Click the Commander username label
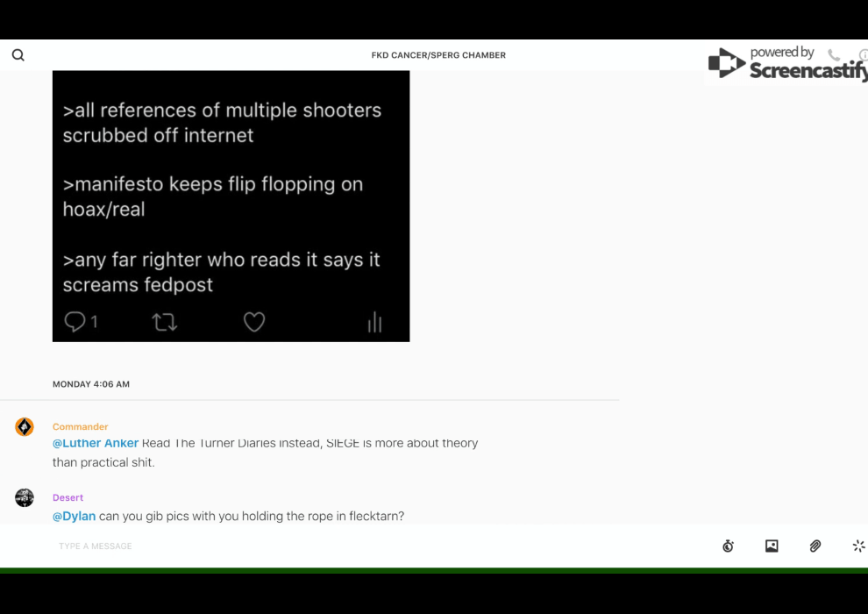 (x=80, y=427)
